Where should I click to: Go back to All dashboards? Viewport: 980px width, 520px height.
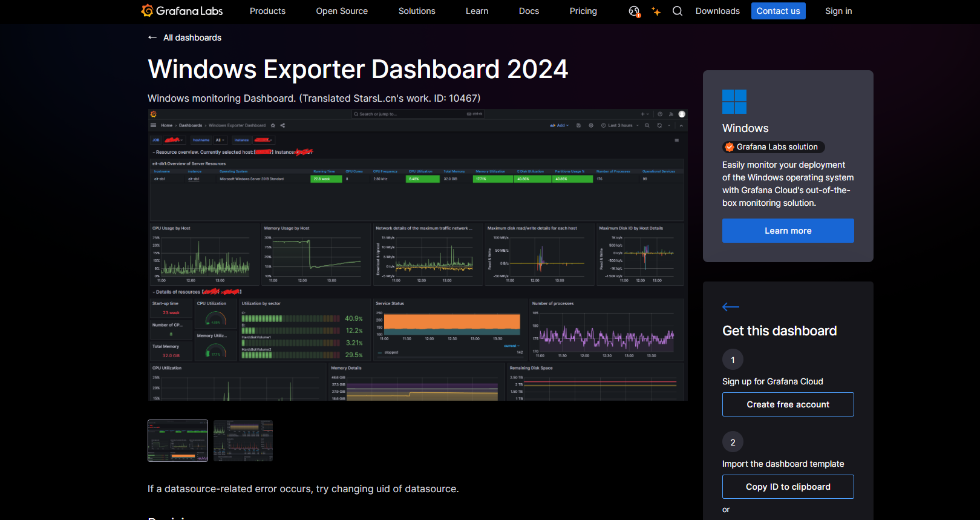(x=192, y=38)
